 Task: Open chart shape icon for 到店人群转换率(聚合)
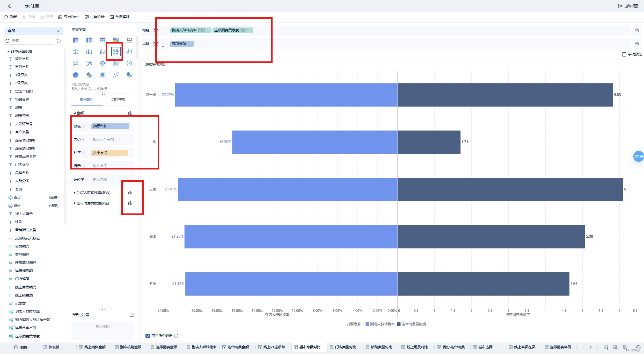pyautogui.click(x=130, y=193)
